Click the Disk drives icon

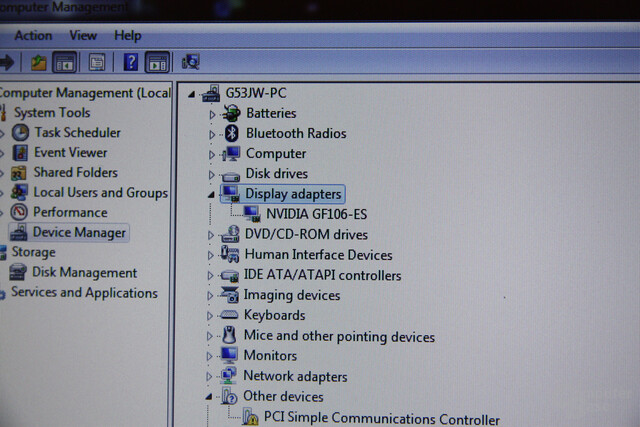pos(231,176)
